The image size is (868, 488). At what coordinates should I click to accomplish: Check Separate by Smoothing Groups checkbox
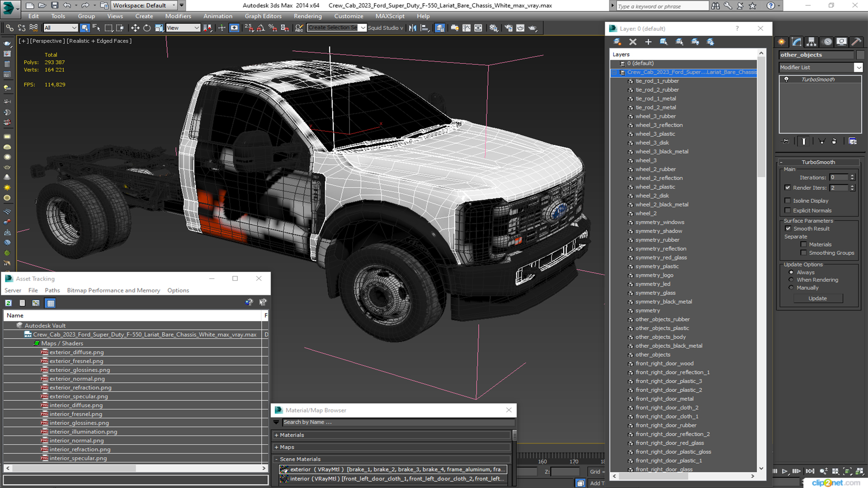point(804,253)
